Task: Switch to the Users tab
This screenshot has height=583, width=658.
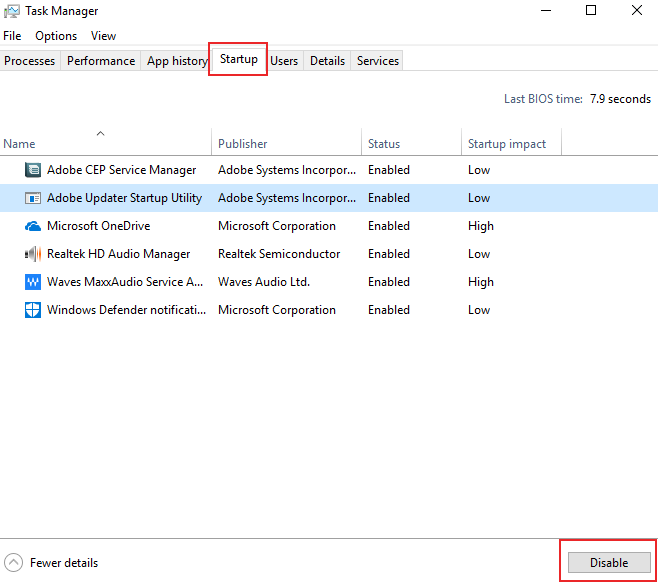Action: [284, 61]
